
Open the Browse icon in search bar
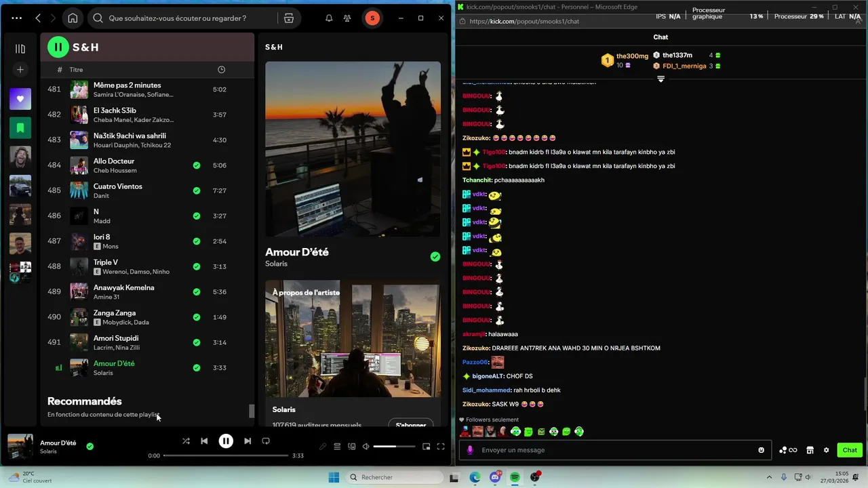[289, 18]
